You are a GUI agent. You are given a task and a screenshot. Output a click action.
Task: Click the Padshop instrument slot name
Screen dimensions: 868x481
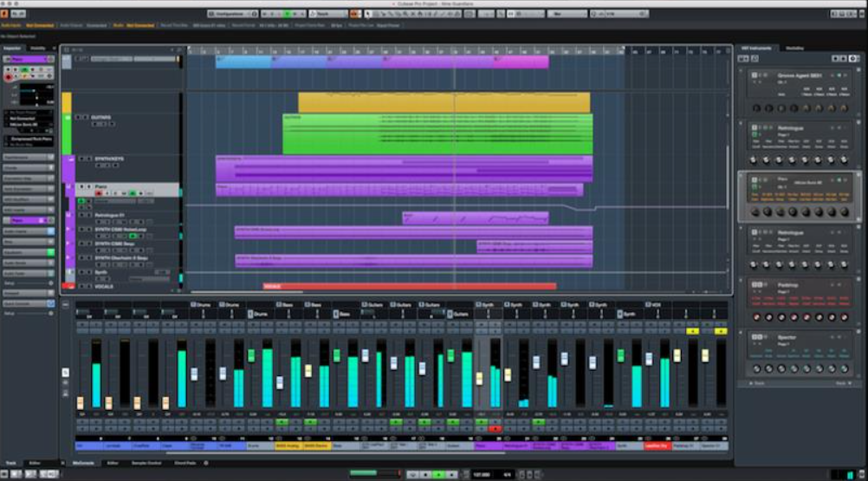coord(787,285)
